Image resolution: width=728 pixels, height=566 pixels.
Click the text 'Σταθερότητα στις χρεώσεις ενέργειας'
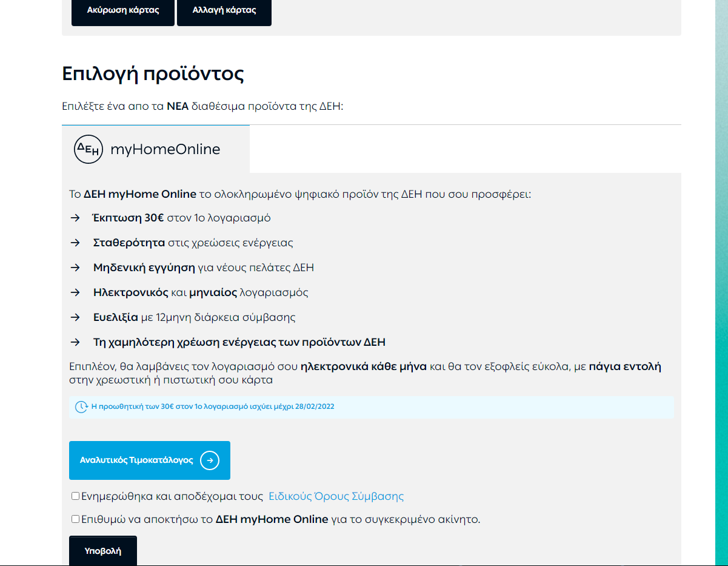[x=193, y=243]
